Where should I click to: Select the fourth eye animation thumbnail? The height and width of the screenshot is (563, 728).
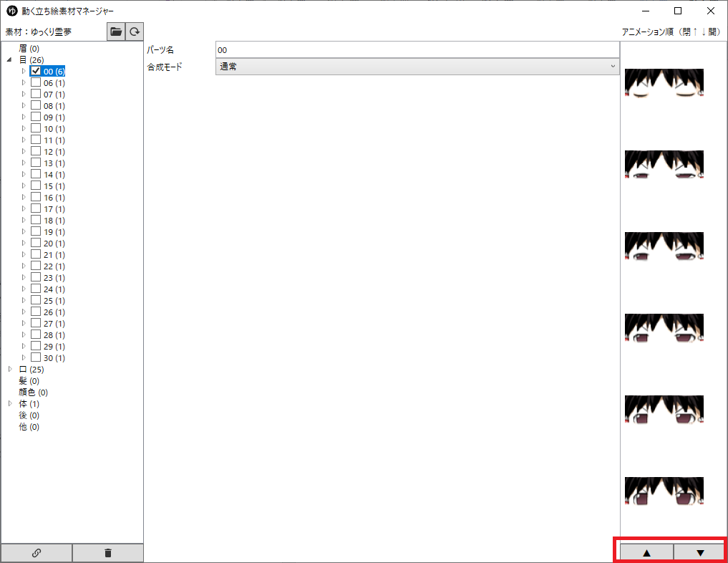664,328
